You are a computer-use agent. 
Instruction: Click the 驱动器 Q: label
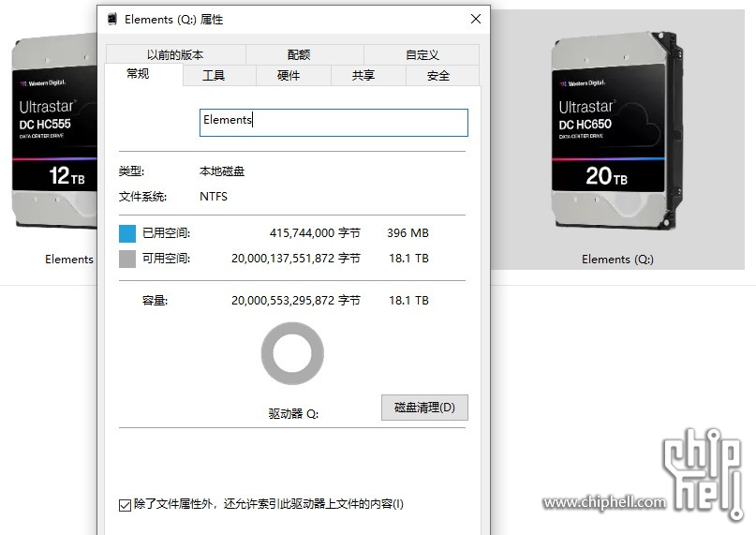tap(293, 414)
